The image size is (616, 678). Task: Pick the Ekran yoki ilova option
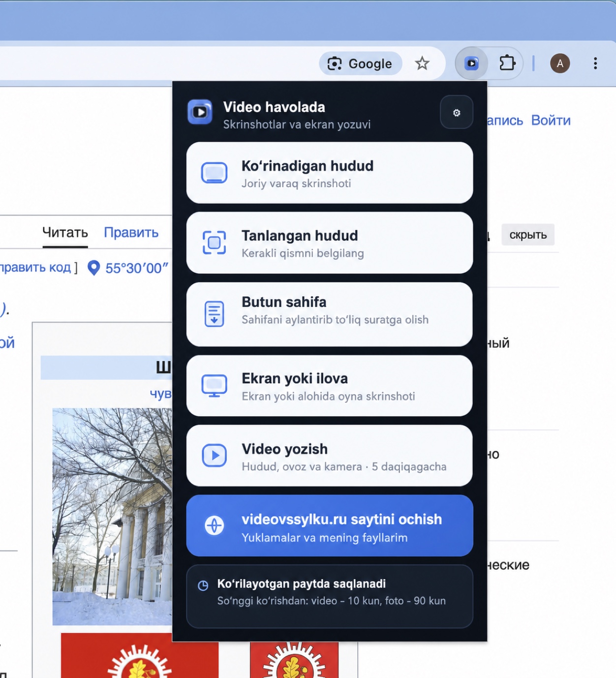(x=330, y=386)
